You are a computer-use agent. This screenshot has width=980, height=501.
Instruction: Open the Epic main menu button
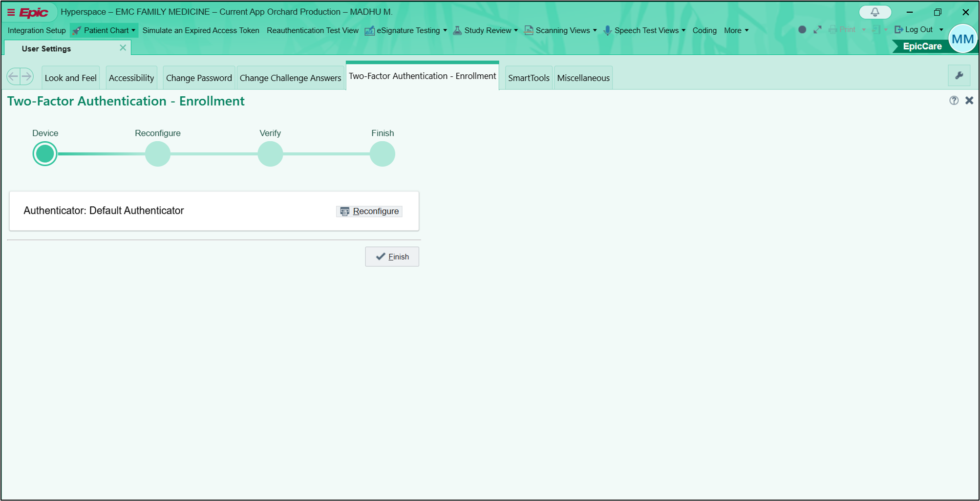28,12
